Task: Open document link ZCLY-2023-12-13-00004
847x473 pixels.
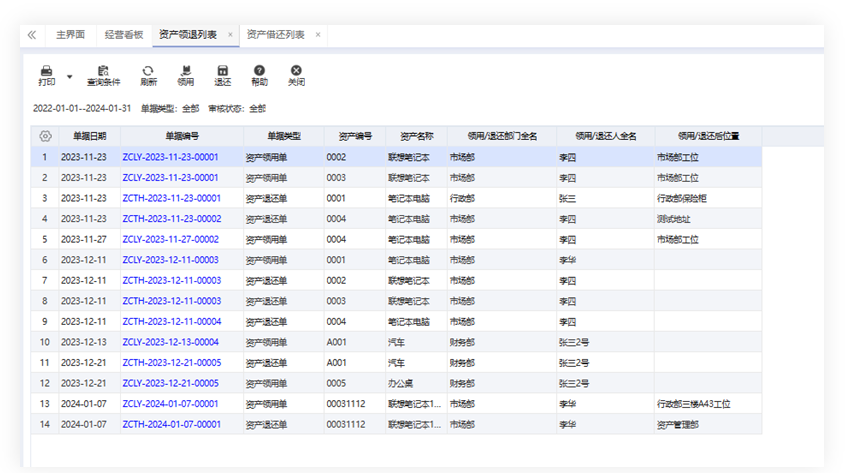Action: pyautogui.click(x=171, y=342)
